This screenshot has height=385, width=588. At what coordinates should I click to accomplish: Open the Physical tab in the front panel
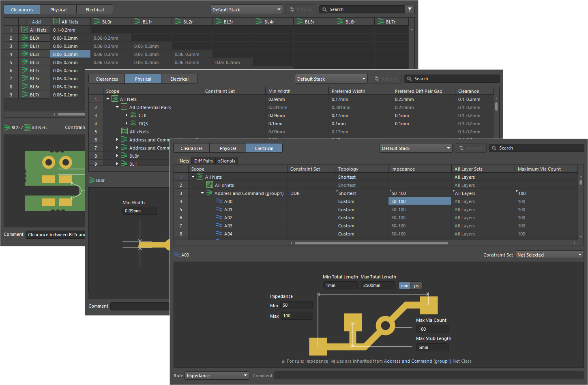[227, 148]
